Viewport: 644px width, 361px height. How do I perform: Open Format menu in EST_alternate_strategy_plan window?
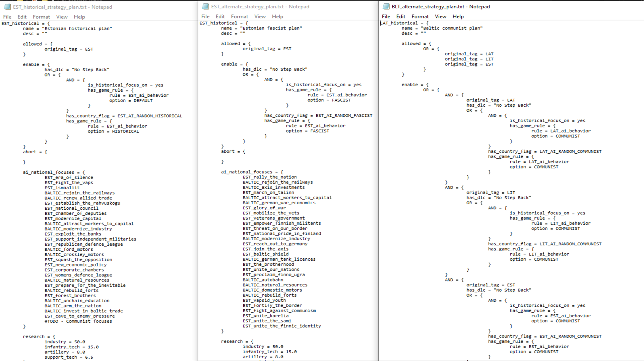(239, 16)
